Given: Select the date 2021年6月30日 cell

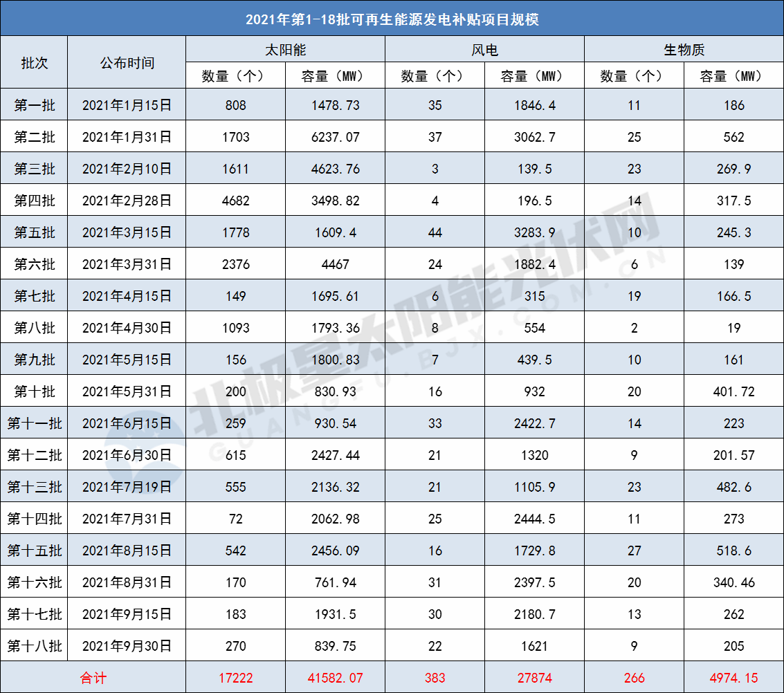Looking at the screenshot, I should 125,454.
